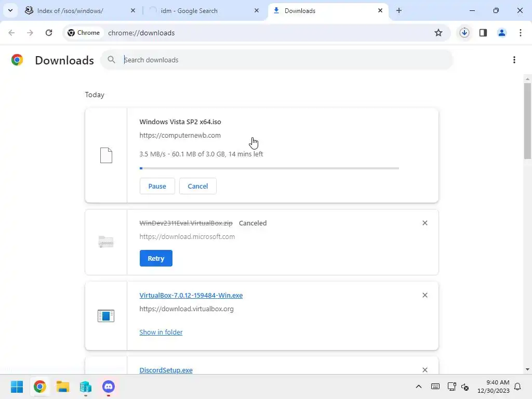532x399 pixels.
Task: Open the Downloads page more actions menu
Action: (x=514, y=60)
